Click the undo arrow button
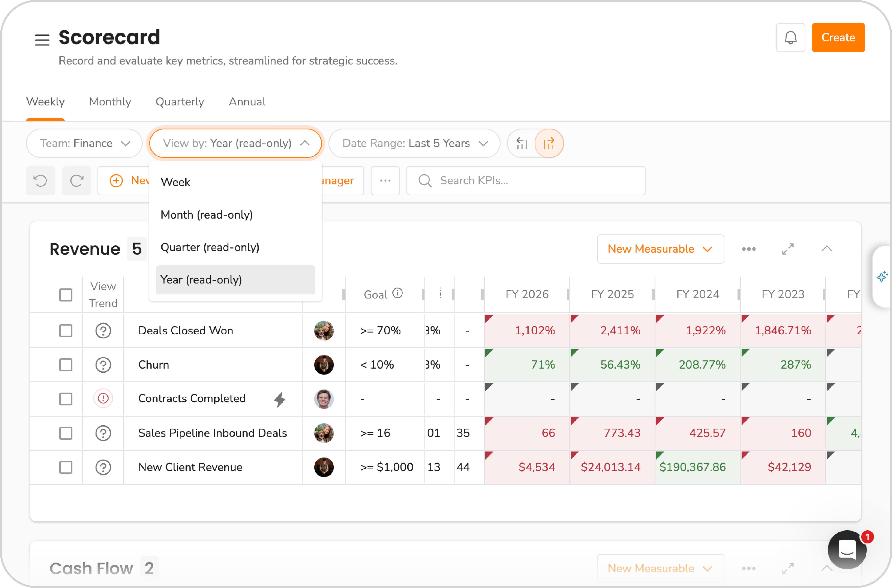Image resolution: width=892 pixels, height=588 pixels. (x=40, y=181)
